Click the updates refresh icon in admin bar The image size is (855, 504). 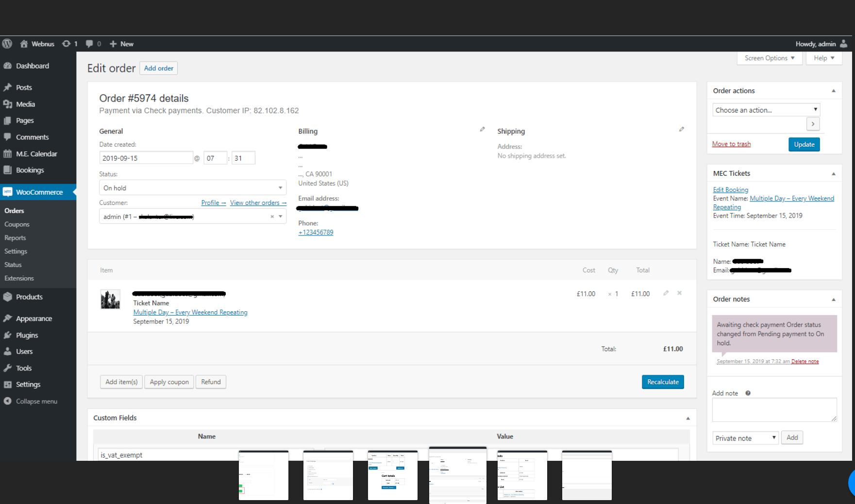(x=67, y=44)
